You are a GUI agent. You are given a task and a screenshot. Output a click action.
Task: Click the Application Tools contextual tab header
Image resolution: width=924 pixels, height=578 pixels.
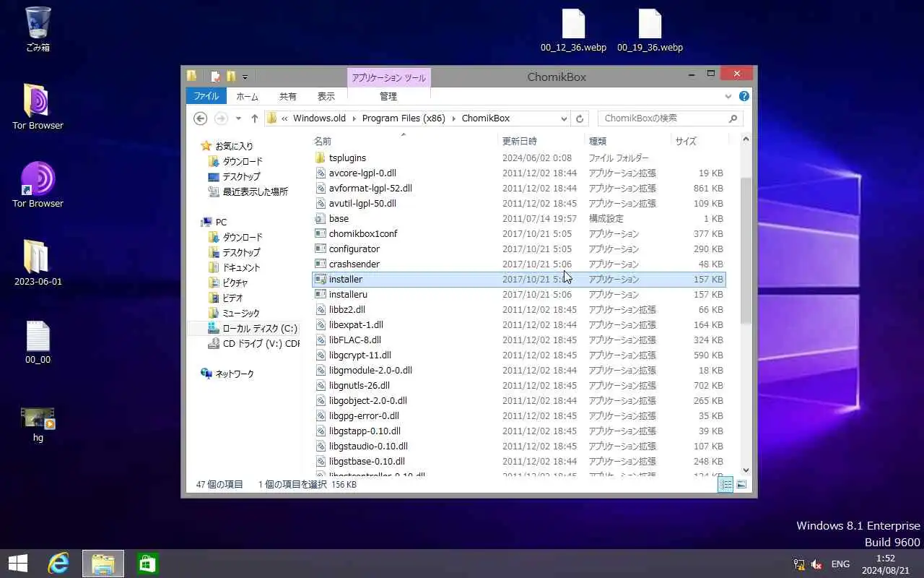click(x=389, y=78)
